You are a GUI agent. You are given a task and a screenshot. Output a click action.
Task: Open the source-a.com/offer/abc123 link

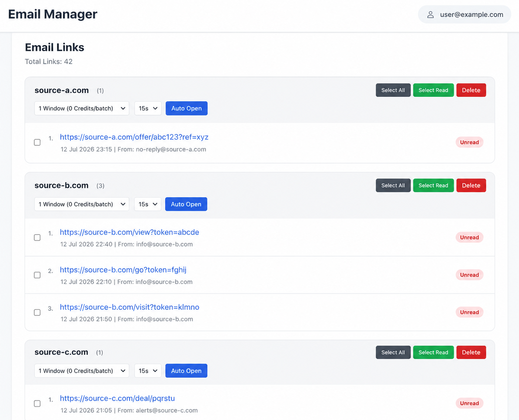(x=134, y=137)
